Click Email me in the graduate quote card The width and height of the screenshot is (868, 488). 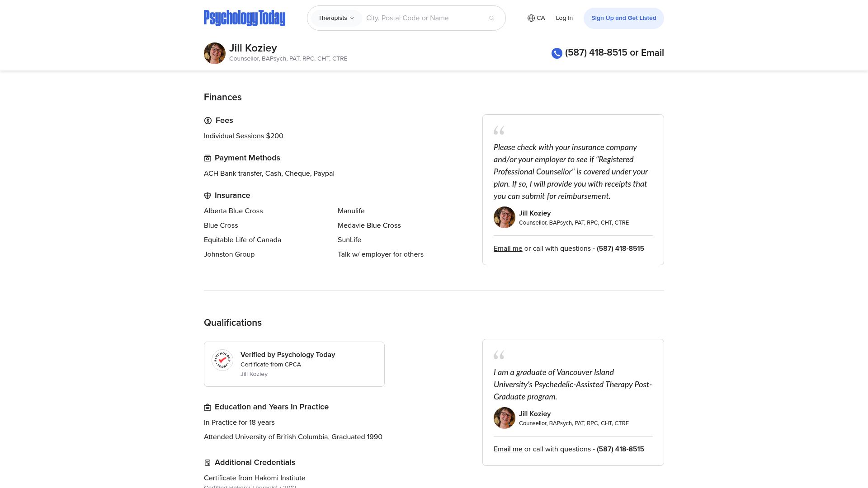click(x=508, y=449)
